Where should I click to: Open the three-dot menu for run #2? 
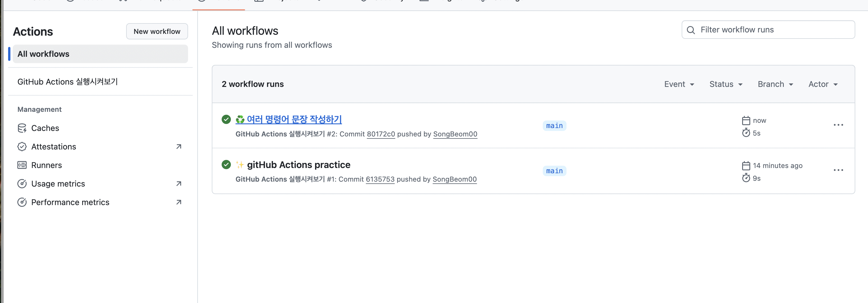(x=838, y=125)
